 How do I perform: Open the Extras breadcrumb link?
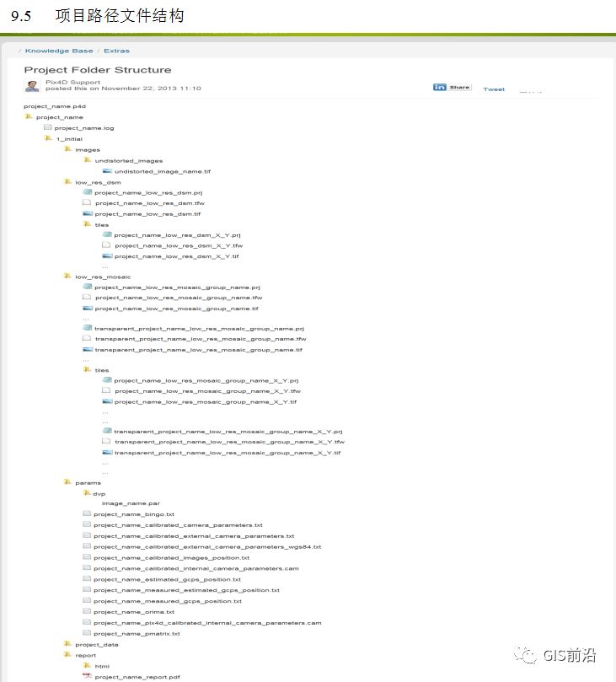click(116, 51)
